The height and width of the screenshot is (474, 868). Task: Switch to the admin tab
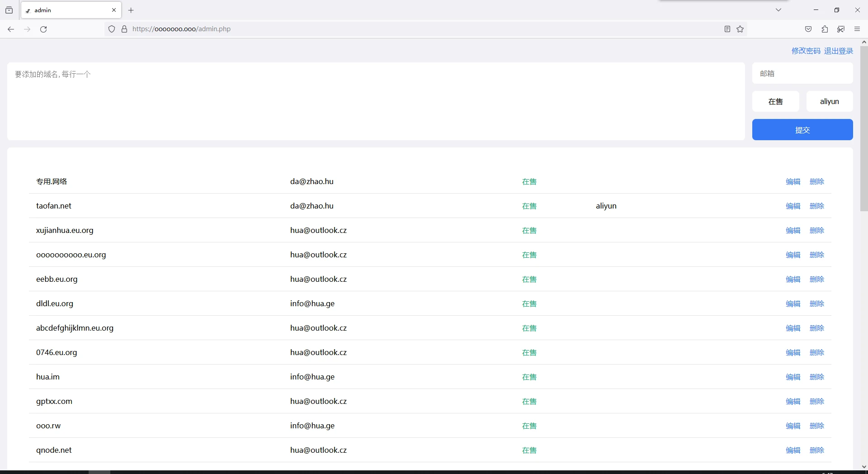click(68, 10)
